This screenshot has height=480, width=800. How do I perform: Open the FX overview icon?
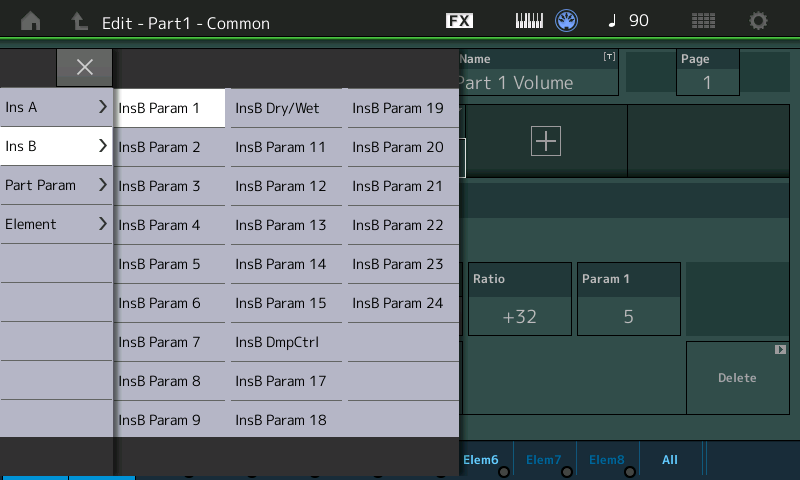pos(459,21)
